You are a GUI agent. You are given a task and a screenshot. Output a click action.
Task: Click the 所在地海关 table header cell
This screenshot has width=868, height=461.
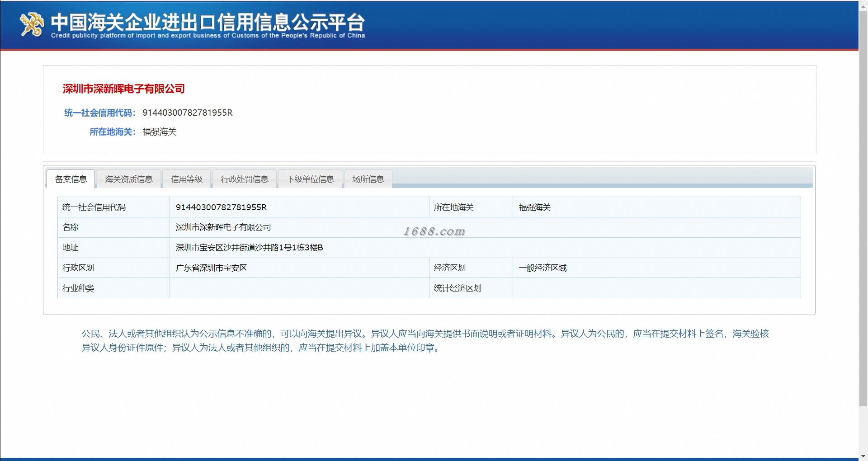click(x=471, y=207)
